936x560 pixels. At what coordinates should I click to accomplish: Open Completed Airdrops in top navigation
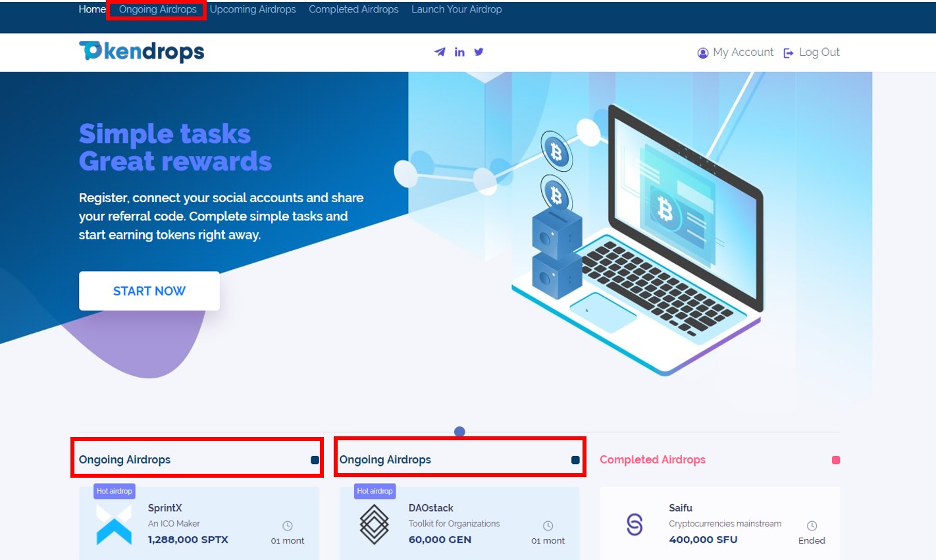[x=353, y=9]
